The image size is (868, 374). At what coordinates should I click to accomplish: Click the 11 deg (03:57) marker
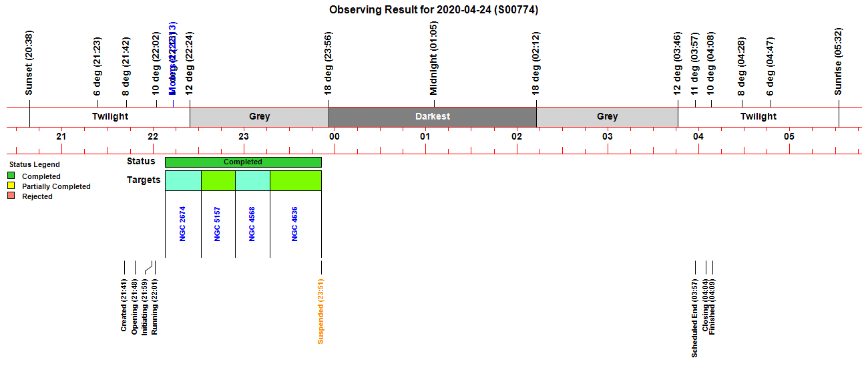coord(694,64)
